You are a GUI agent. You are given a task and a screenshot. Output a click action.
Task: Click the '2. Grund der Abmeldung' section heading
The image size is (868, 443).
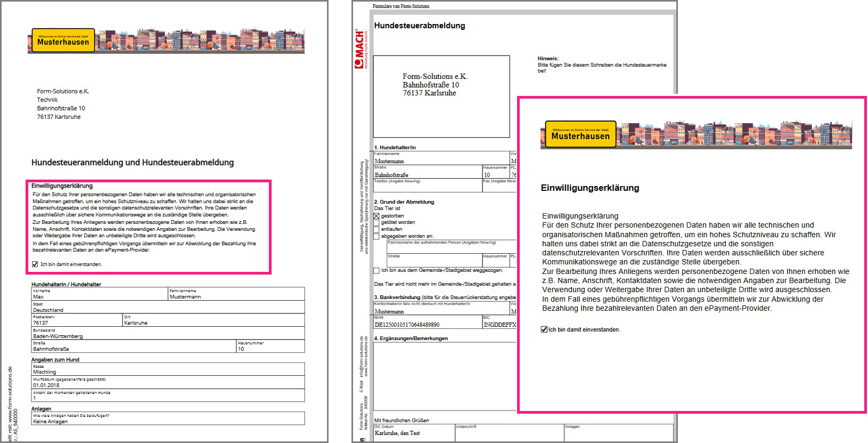point(404,202)
